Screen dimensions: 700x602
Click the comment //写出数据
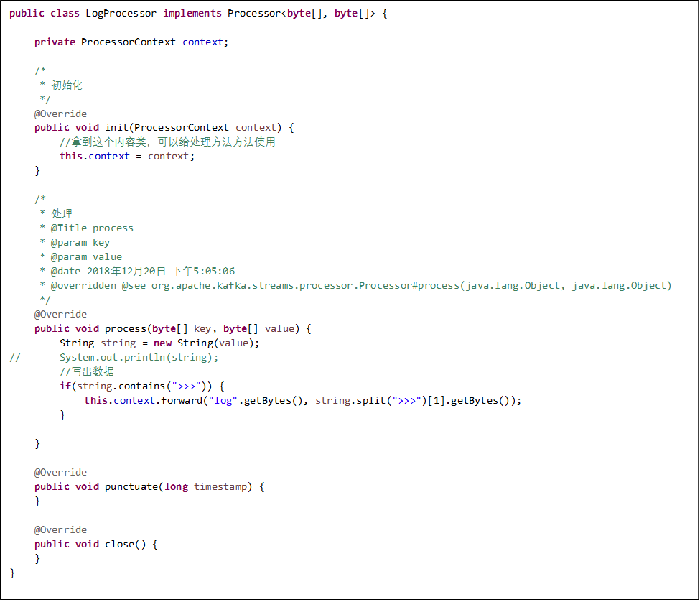tap(87, 371)
